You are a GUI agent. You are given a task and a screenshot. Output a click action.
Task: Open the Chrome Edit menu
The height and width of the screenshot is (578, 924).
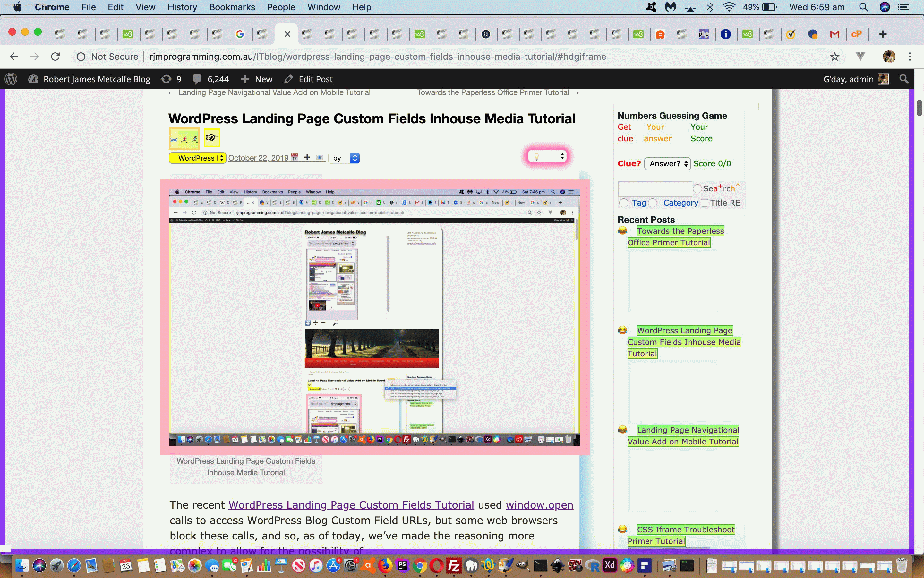coord(115,7)
